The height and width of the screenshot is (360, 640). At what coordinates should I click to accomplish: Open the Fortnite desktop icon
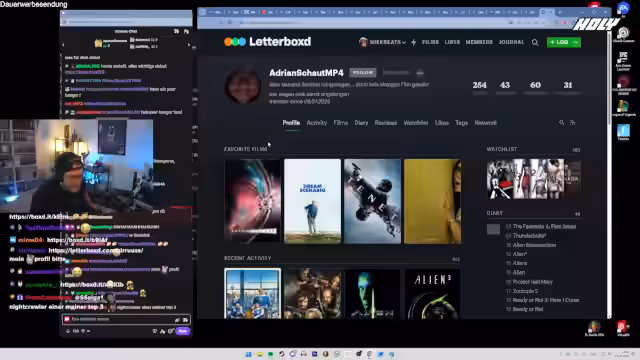pos(623,132)
